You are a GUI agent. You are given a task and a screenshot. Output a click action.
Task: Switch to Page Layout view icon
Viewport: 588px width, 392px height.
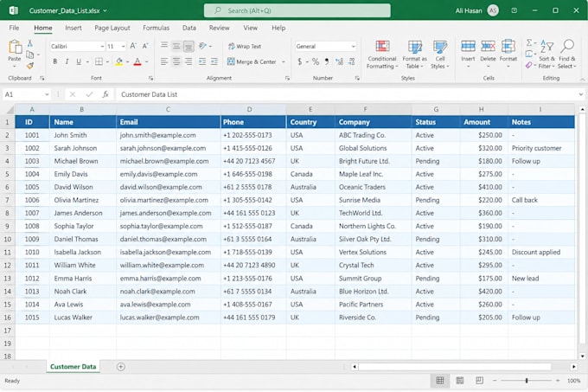(x=460, y=381)
